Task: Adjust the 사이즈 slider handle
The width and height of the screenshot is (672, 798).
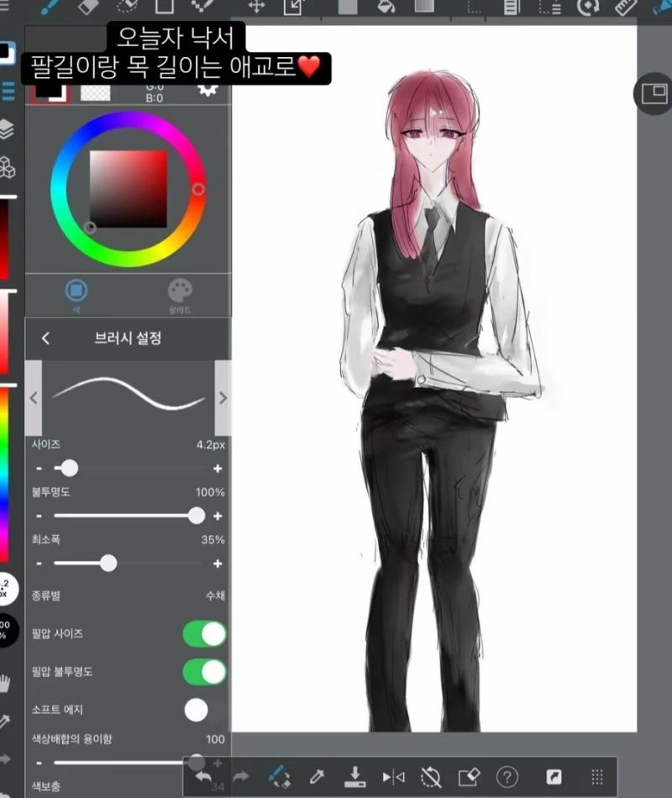Action: pyautogui.click(x=69, y=468)
